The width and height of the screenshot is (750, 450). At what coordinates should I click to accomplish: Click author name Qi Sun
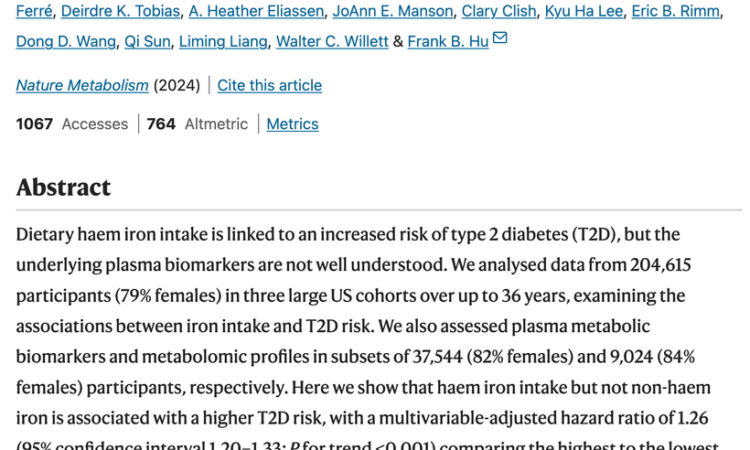click(x=147, y=42)
